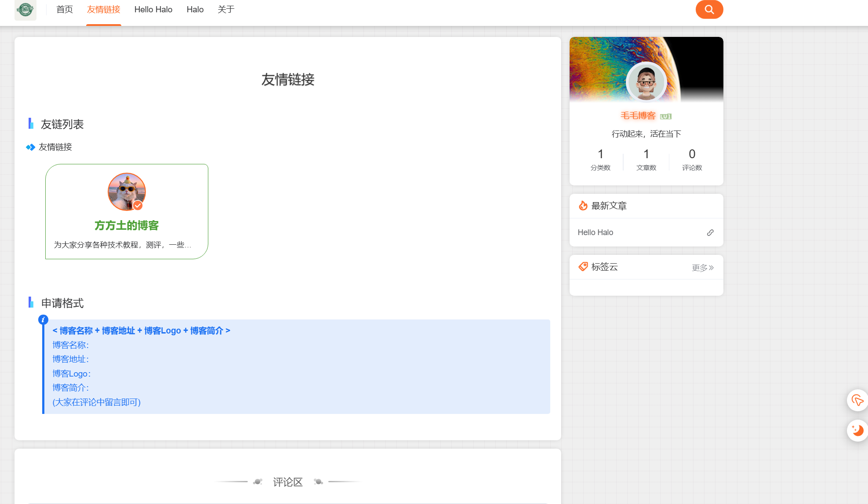Select the 友情链接 navigation tab
Screen dimensions: 868x504
(x=103, y=10)
